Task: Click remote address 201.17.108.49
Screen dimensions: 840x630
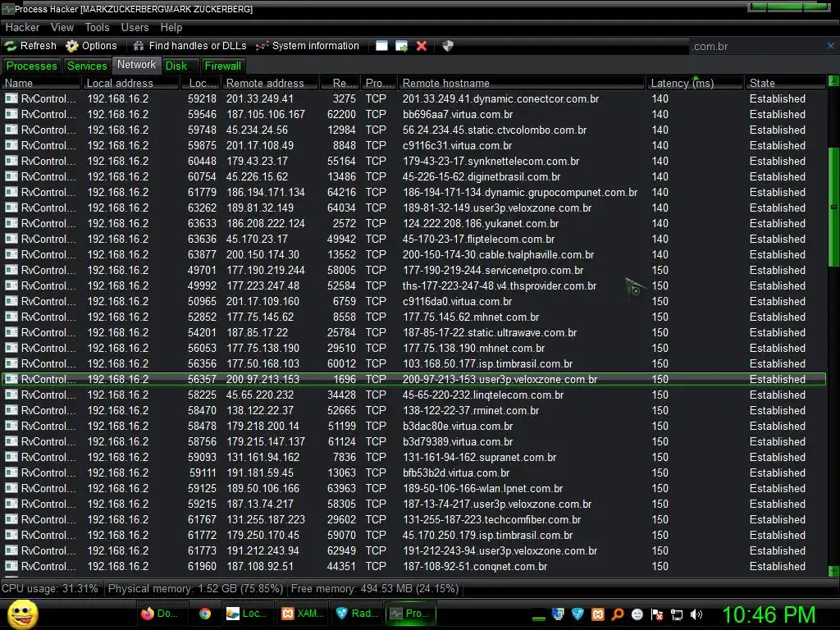Action: click(x=260, y=145)
